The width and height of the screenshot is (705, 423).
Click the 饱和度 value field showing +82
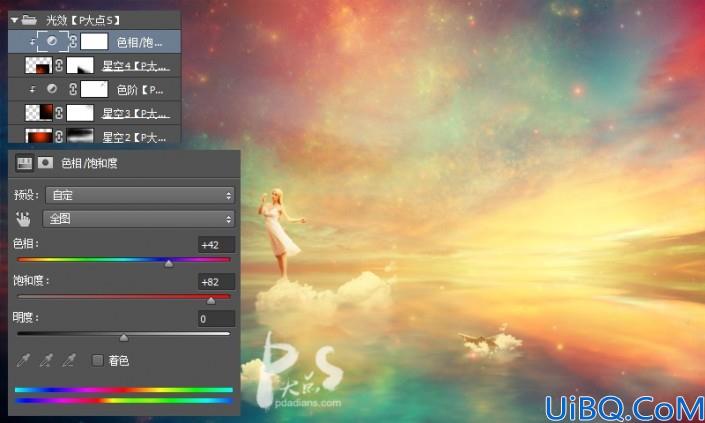[216, 282]
